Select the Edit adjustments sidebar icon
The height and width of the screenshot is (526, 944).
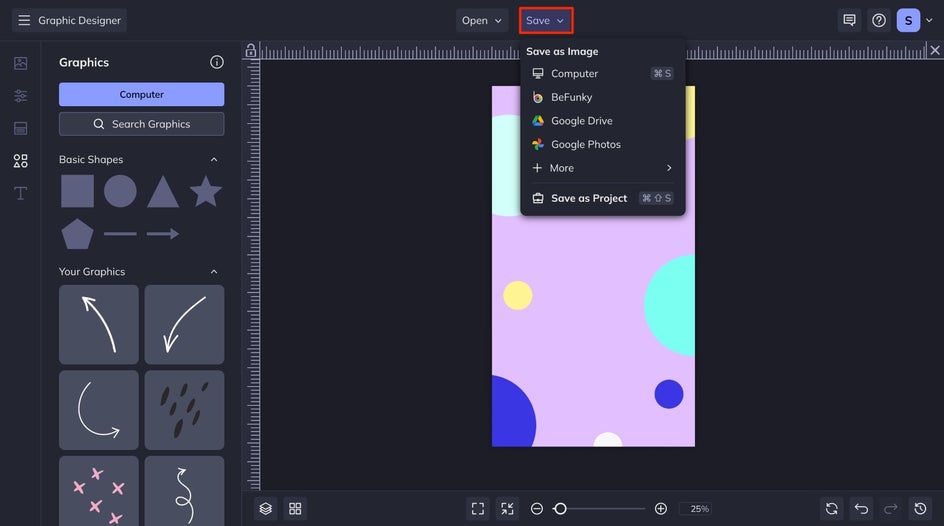coord(20,96)
